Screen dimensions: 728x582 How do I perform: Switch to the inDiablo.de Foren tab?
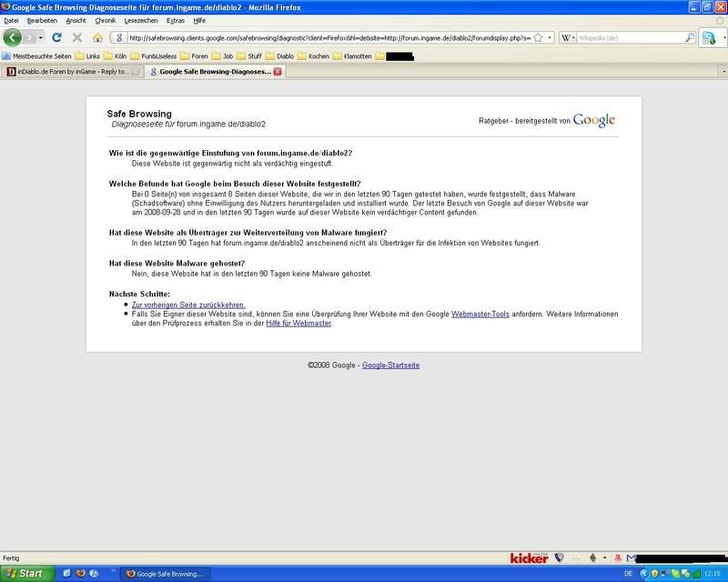(x=73, y=72)
